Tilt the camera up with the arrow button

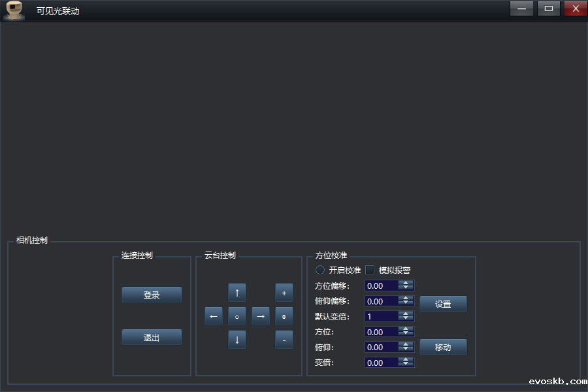[x=237, y=293]
